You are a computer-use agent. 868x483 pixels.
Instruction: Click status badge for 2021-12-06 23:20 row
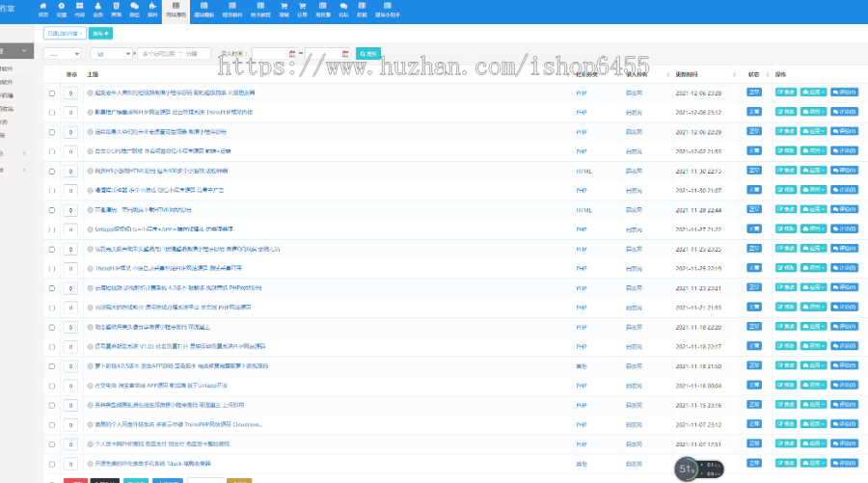(754, 93)
